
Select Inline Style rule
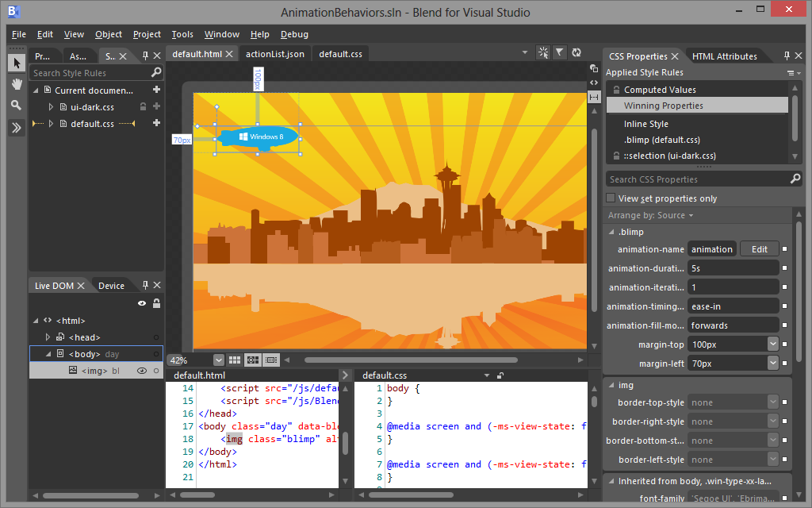click(x=697, y=124)
